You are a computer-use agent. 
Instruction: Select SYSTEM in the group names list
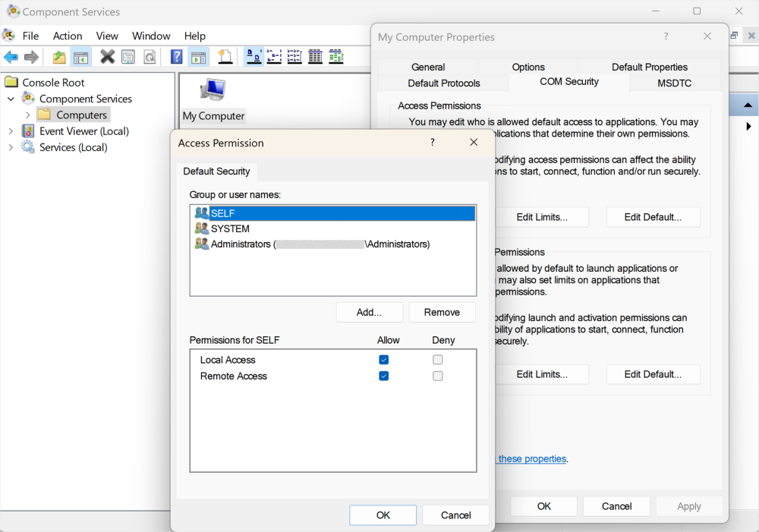point(228,228)
